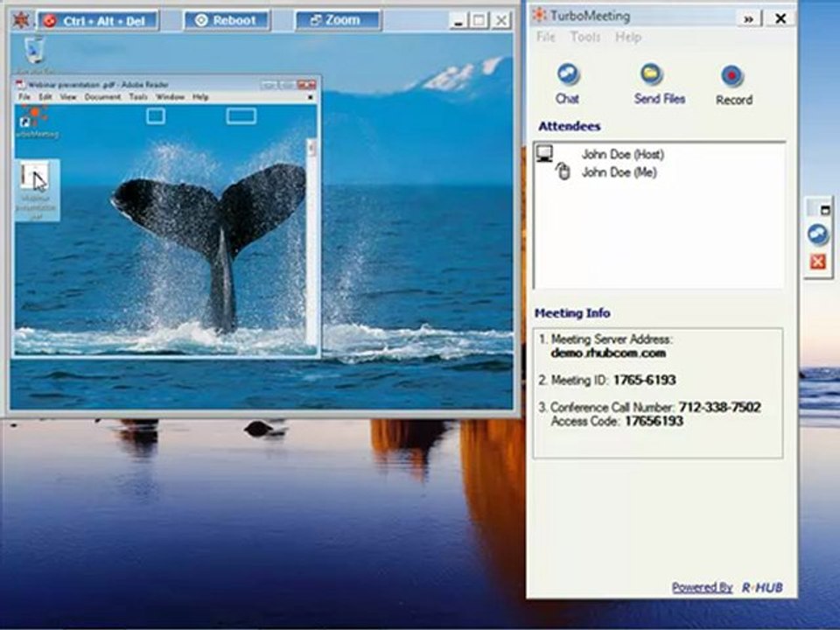Open the File menu in TurboMeeting
840x630 pixels.
pos(546,37)
